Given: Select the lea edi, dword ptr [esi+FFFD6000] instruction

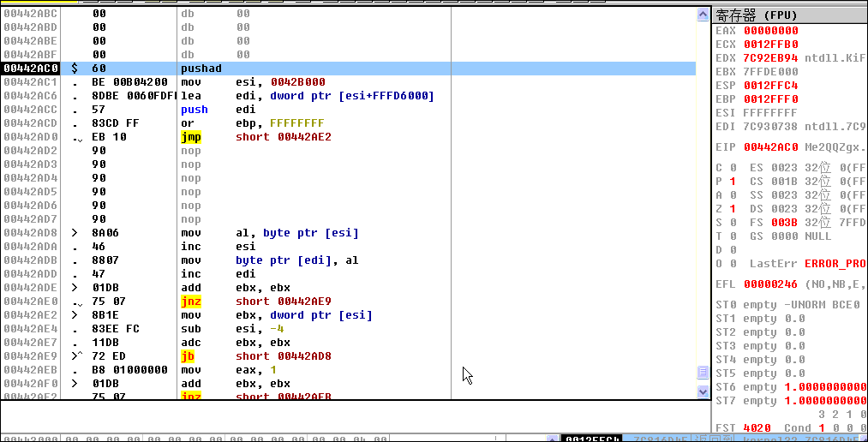Looking at the screenshot, I should coord(308,96).
